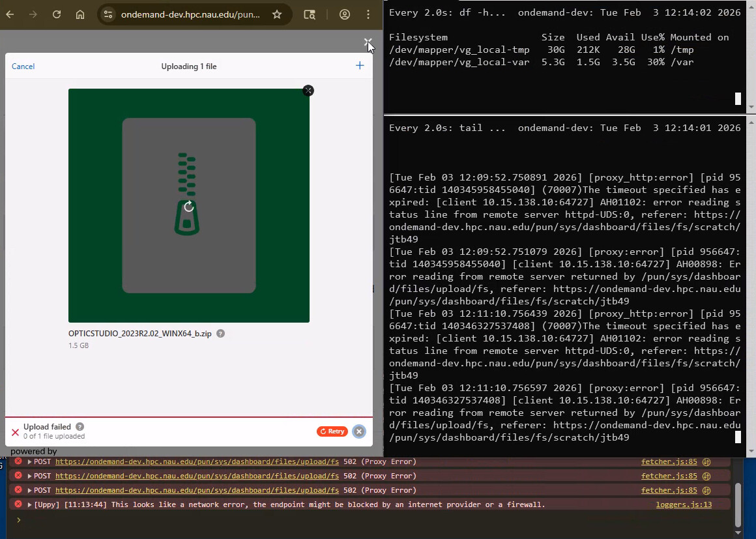The width and height of the screenshot is (756, 539).
Task: Bookmark this page with the star icon
Action: (277, 14)
